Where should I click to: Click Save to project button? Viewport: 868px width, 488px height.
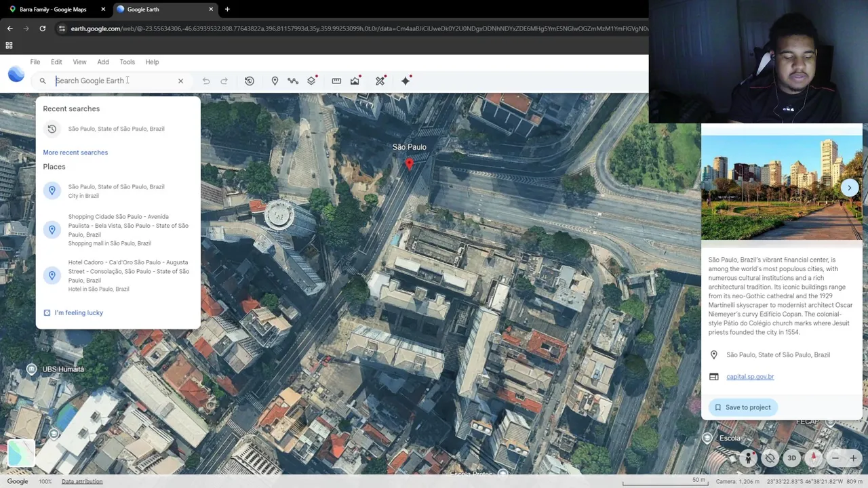point(743,407)
